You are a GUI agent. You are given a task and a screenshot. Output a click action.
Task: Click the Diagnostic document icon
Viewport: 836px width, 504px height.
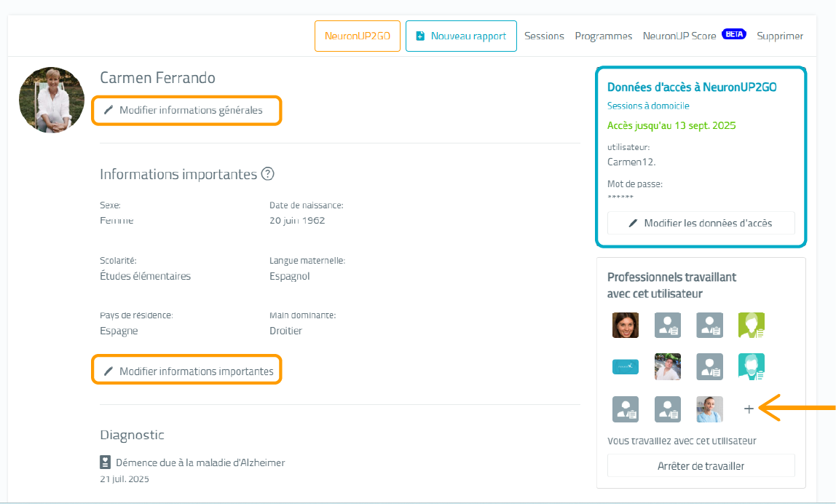105,462
